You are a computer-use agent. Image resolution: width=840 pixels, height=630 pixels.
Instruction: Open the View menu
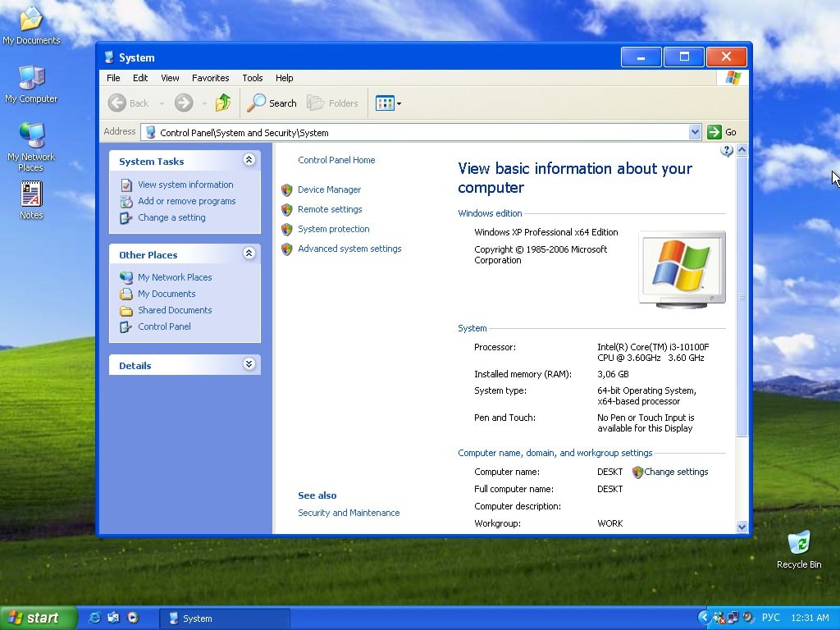point(170,78)
